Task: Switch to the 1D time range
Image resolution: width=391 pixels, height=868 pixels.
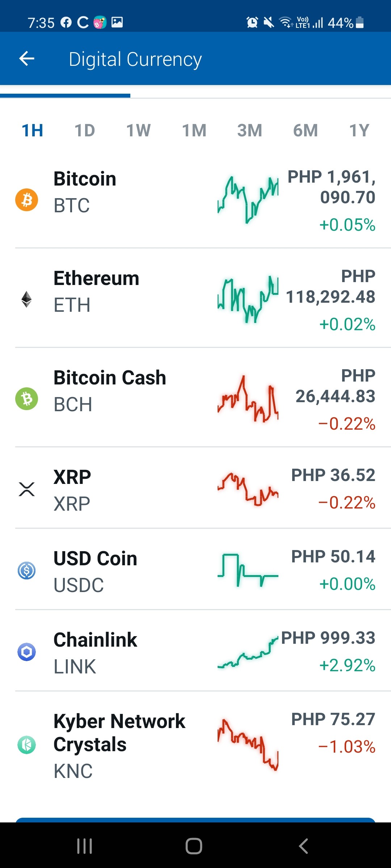Action: [x=85, y=130]
